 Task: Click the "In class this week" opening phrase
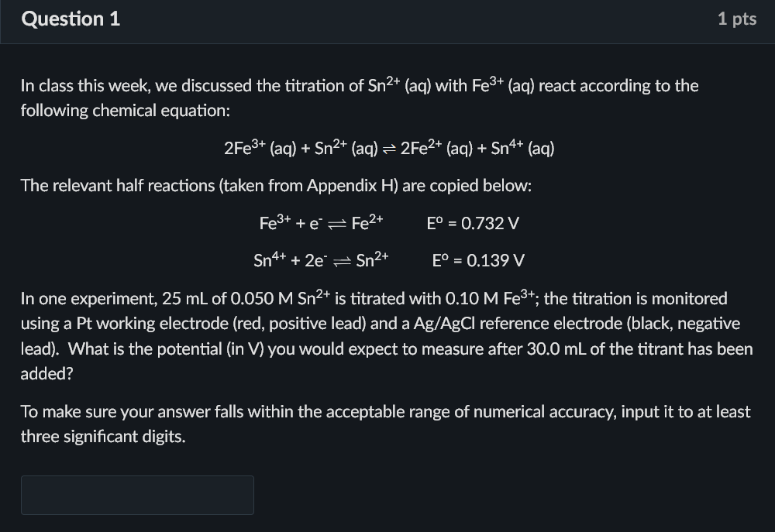[84, 85]
